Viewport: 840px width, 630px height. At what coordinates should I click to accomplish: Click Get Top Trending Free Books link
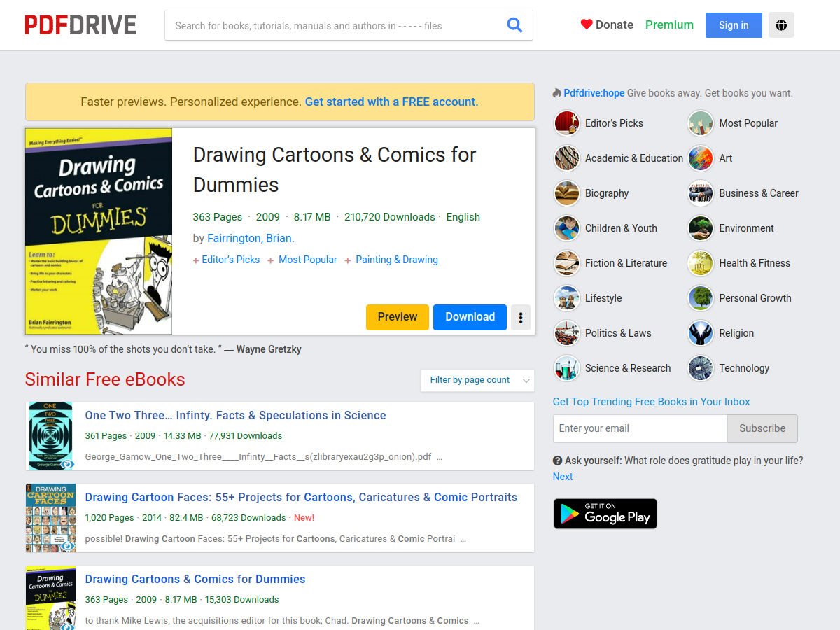[651, 402]
